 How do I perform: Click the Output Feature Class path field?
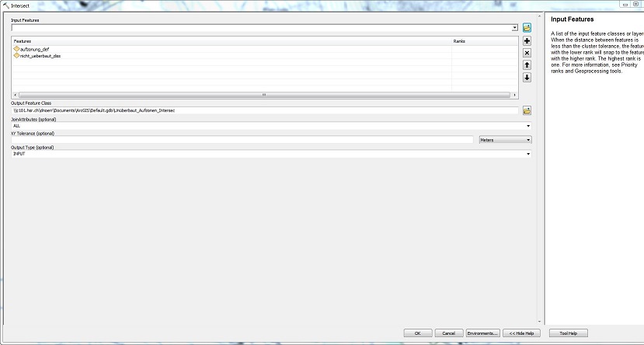pyautogui.click(x=264, y=110)
